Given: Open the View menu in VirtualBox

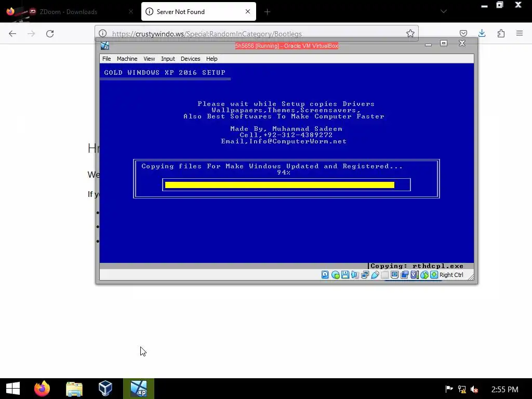Looking at the screenshot, I should (149, 59).
